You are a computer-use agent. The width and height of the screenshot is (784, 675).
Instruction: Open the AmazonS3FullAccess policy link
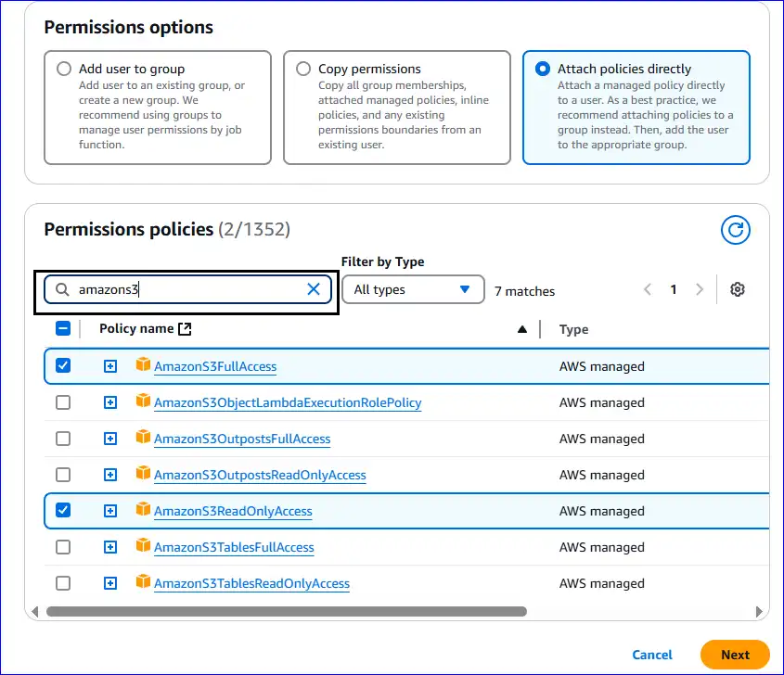[214, 365]
